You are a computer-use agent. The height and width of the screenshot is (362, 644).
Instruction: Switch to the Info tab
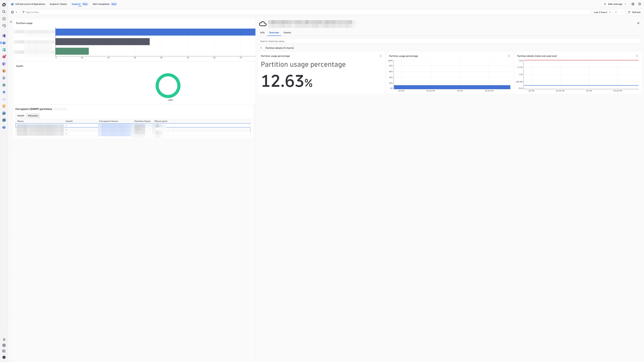pos(262,33)
